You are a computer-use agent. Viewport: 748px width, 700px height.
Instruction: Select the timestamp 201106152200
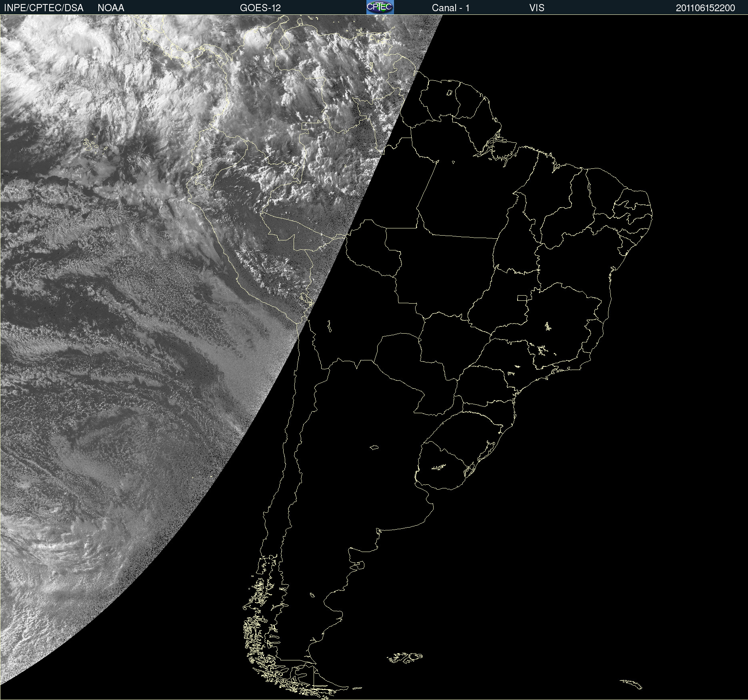(x=706, y=8)
